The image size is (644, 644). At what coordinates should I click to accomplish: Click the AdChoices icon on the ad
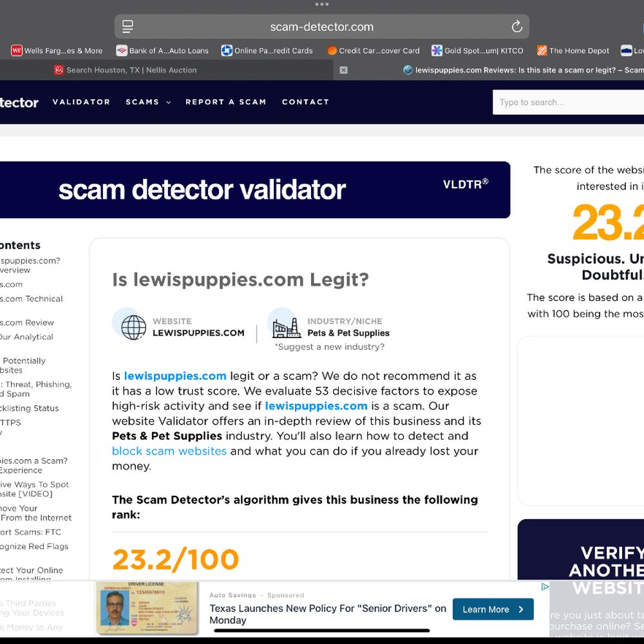pos(545,587)
